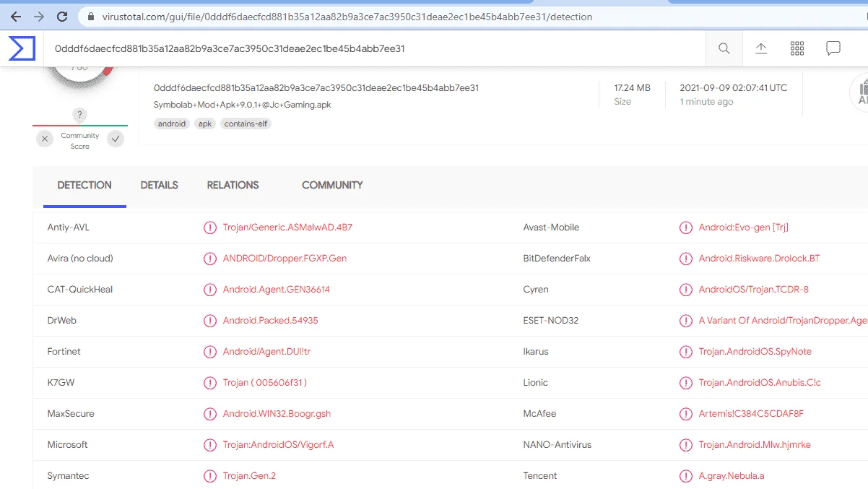Click the file hash text in summary

[316, 88]
